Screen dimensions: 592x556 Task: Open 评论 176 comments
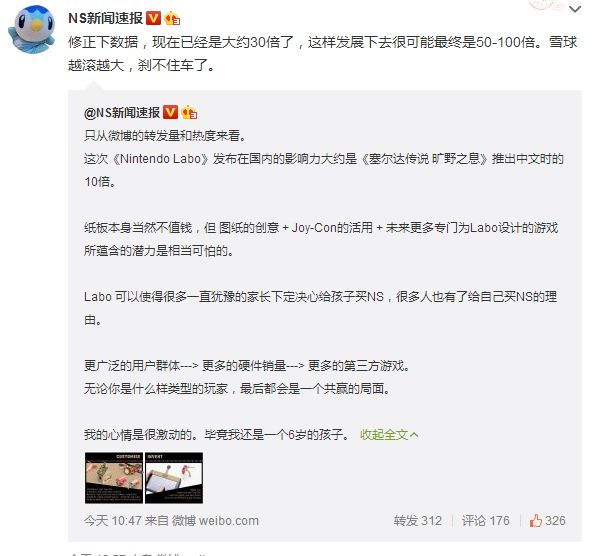point(486,521)
